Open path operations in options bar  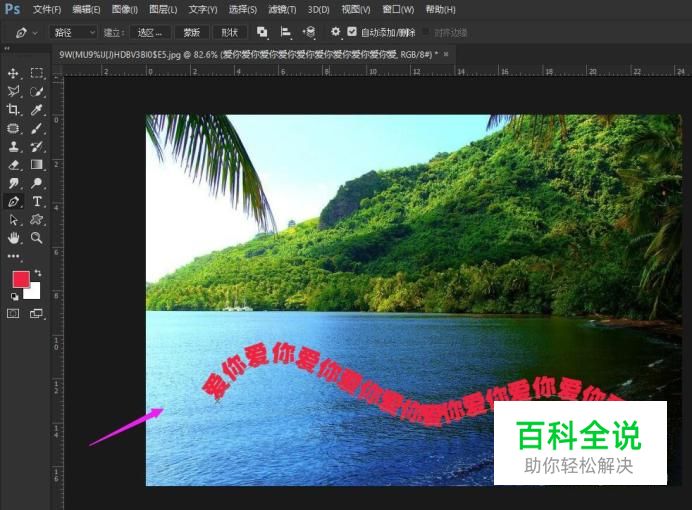point(262,32)
